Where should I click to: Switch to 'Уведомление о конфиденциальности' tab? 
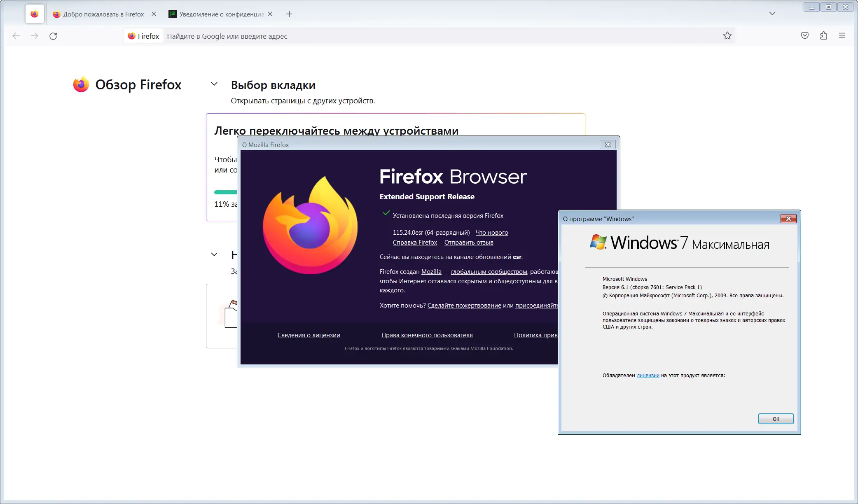(x=217, y=14)
